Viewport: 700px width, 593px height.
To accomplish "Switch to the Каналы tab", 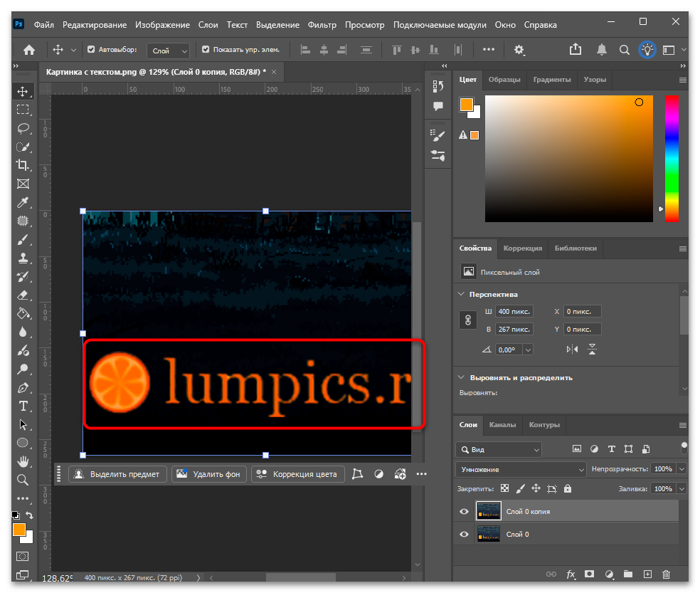I will (502, 425).
